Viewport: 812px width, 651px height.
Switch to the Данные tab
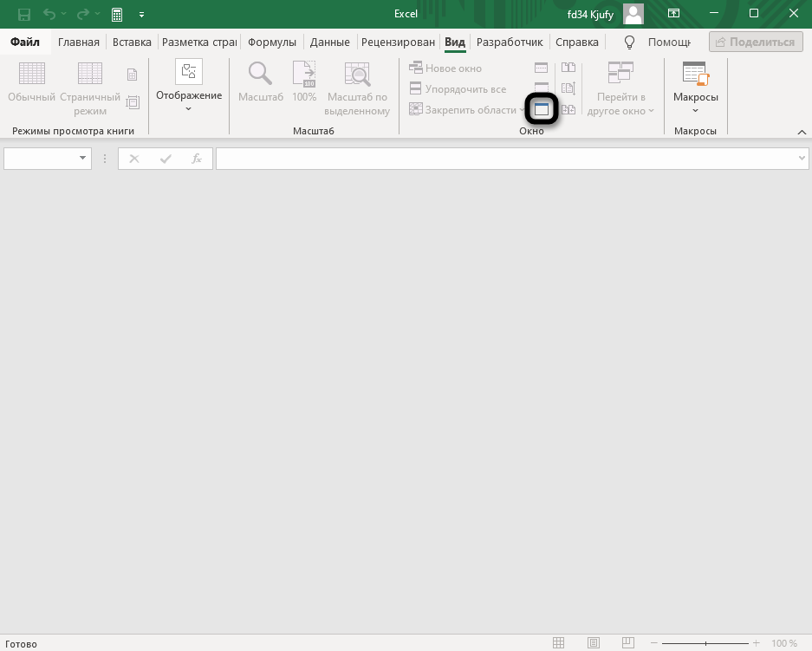point(330,42)
